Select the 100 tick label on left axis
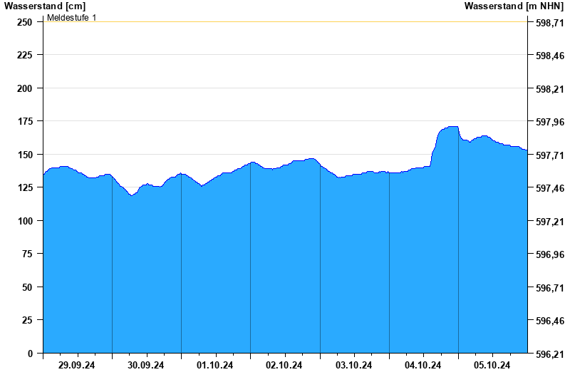The image size is (570, 392). pos(25,221)
